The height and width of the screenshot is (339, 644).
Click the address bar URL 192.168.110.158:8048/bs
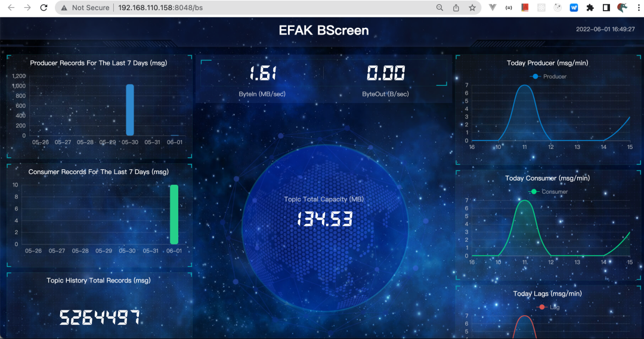pos(160,7)
